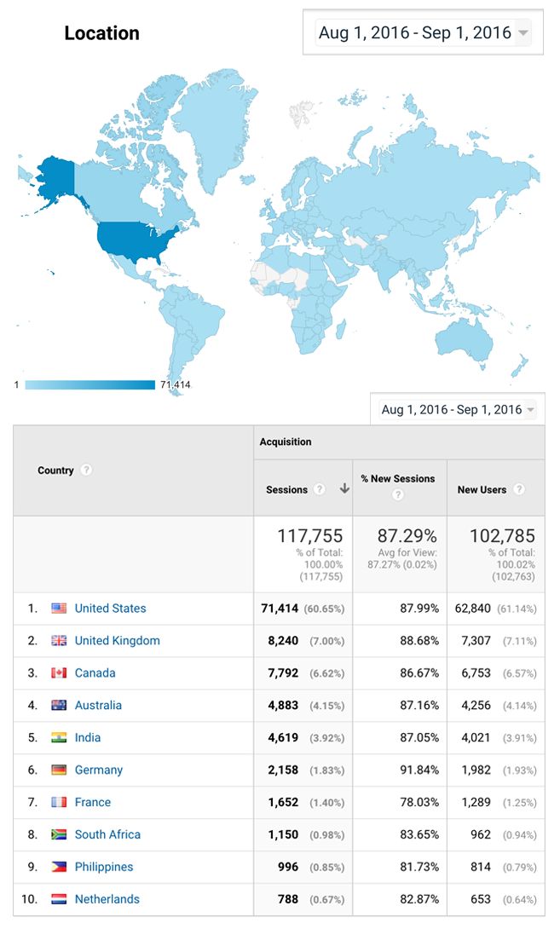Image resolution: width=560 pixels, height=929 pixels.
Task: Click India new users value 4,021
Action: 476,737
